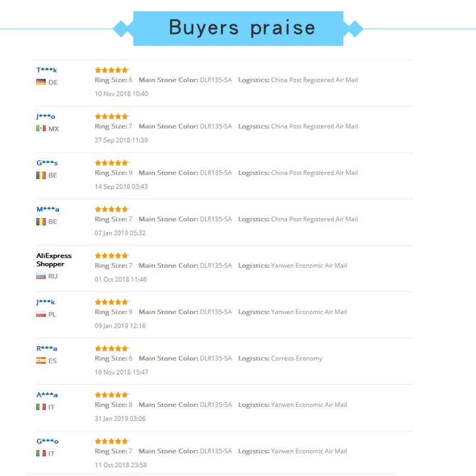Click the star rating on 27 Sep 2018 review
Viewport: 476px width, 476px height.
pyautogui.click(x=111, y=117)
